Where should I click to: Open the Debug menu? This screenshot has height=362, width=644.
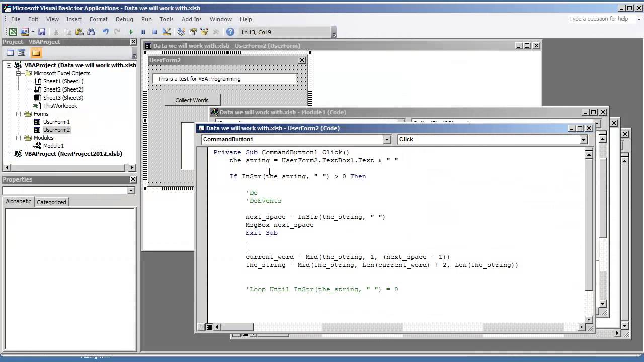[x=124, y=19]
